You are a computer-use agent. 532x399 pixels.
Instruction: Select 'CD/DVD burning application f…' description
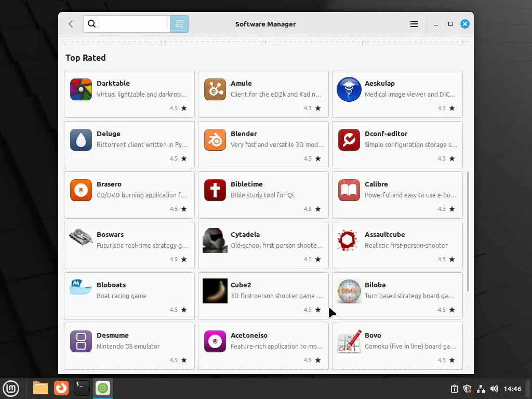[141, 195]
